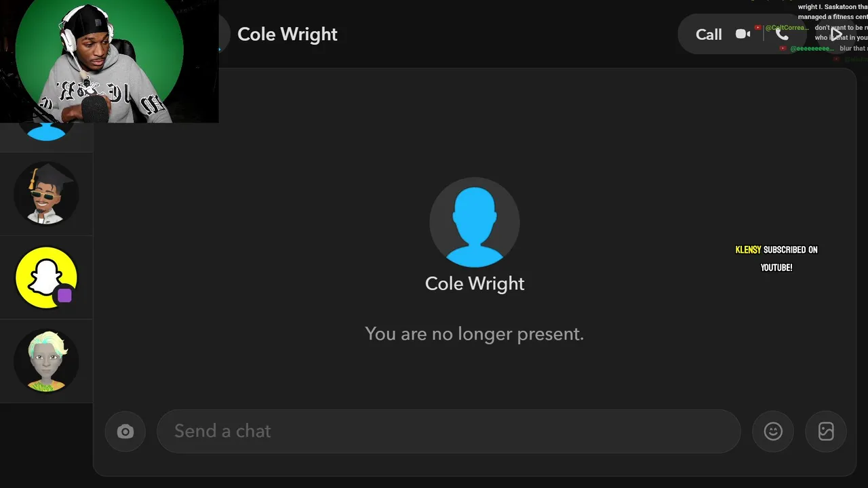
Task: Open Team Snapchat yellow ghost chat
Action: 46,277
